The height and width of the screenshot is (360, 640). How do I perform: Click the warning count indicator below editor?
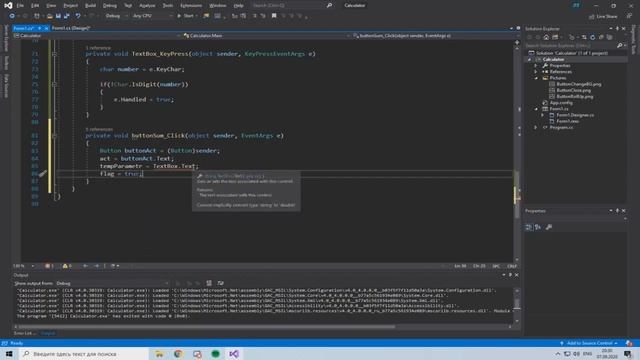[67, 266]
